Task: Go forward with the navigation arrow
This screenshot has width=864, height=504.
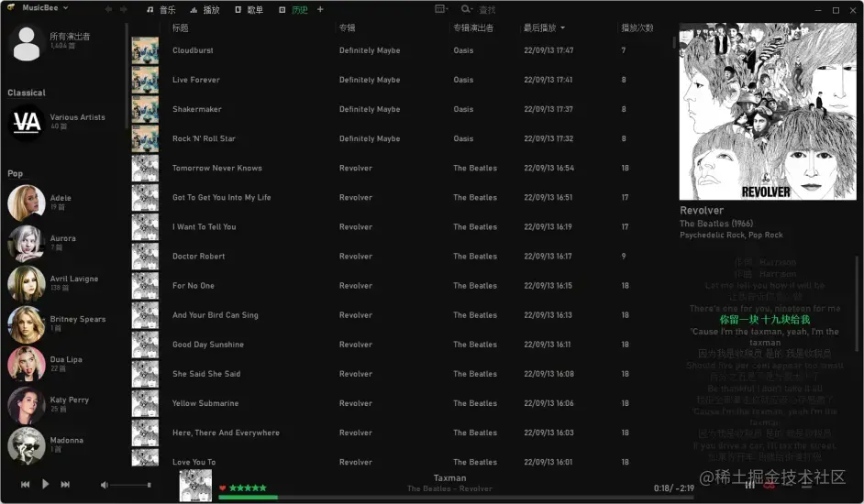Action: 124,9
